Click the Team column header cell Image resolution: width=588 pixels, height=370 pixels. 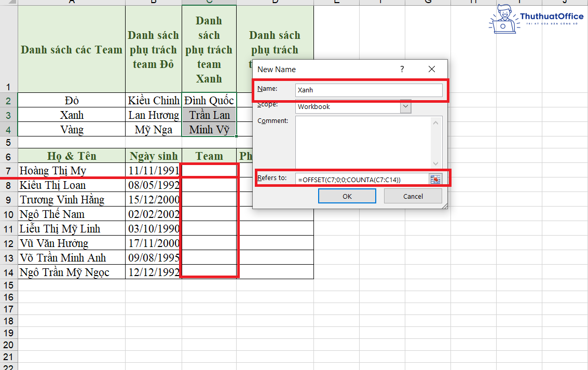[x=209, y=156]
